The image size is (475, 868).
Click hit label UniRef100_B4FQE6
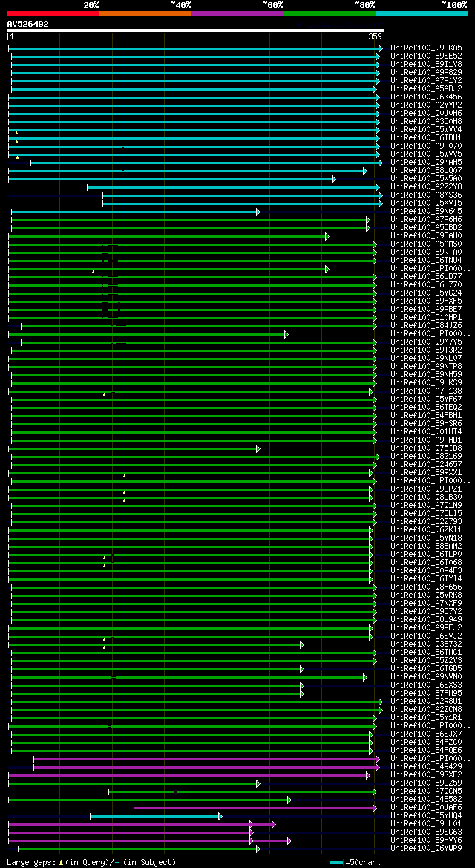click(426, 750)
